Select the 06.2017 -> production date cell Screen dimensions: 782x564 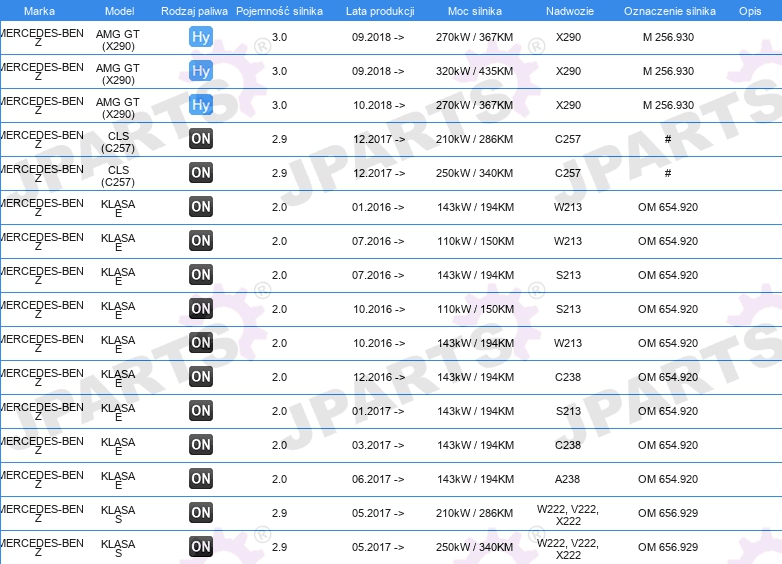[x=378, y=479]
